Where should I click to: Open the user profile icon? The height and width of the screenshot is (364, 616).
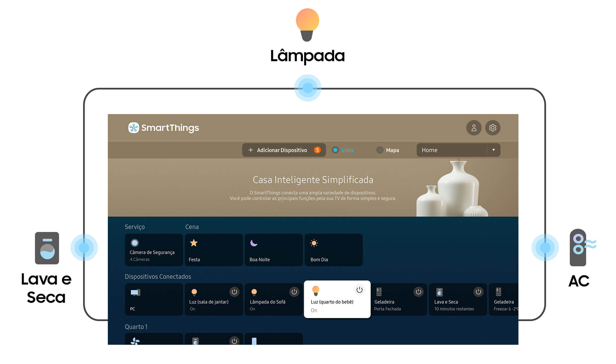pyautogui.click(x=474, y=128)
